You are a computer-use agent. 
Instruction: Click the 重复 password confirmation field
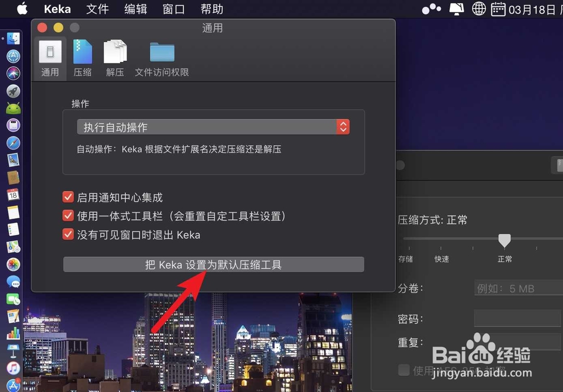tap(517, 342)
